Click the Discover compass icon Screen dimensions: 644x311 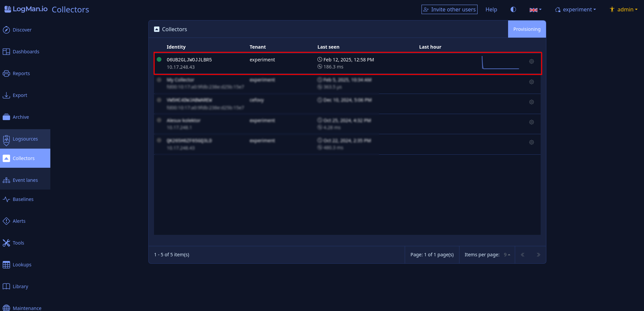click(6, 30)
